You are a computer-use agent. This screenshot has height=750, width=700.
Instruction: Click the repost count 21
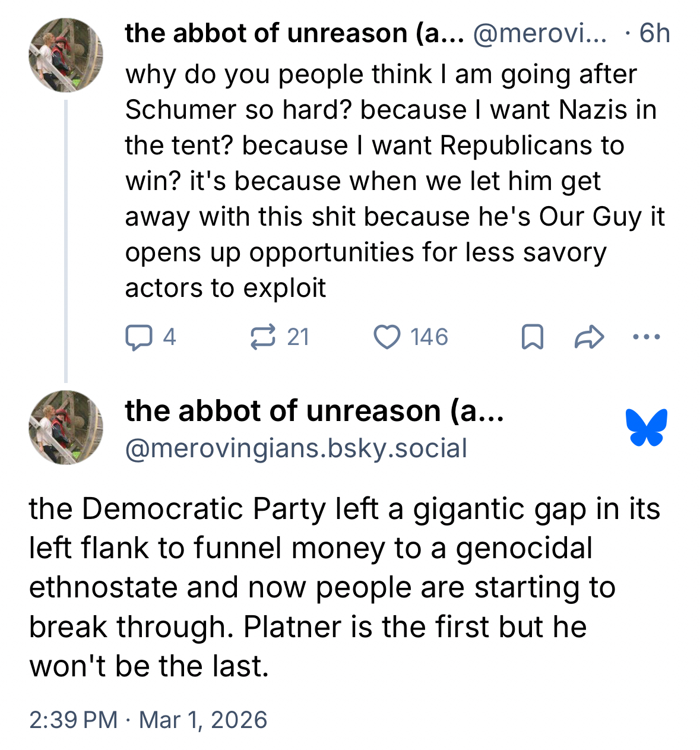pyautogui.click(x=298, y=337)
